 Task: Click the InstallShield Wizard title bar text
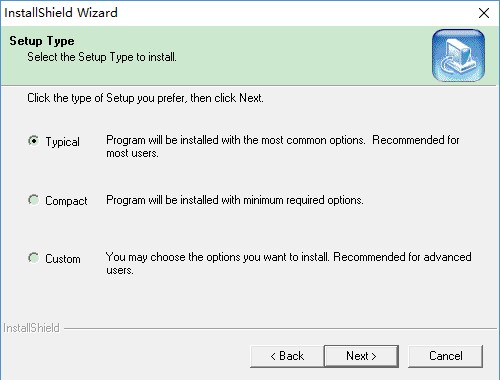point(61,13)
